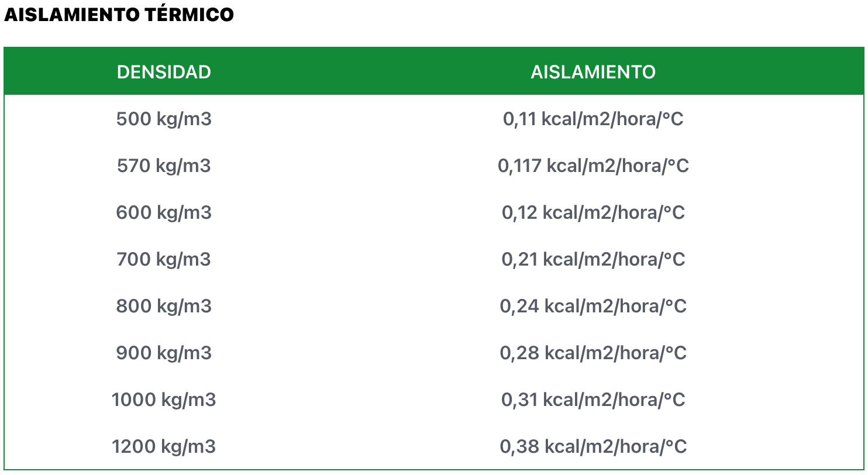868x475 pixels.
Task: Click the 1200 kg/m3 density cell
Action: (164, 447)
